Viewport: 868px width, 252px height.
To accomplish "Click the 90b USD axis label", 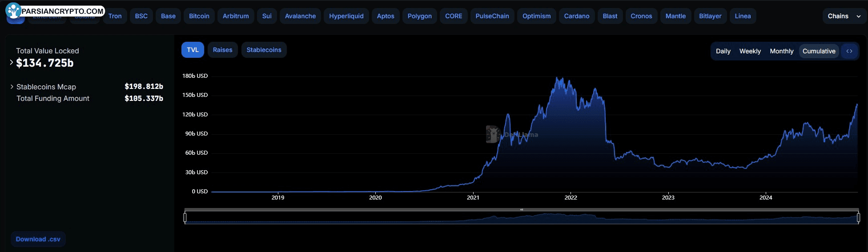I will pos(197,133).
